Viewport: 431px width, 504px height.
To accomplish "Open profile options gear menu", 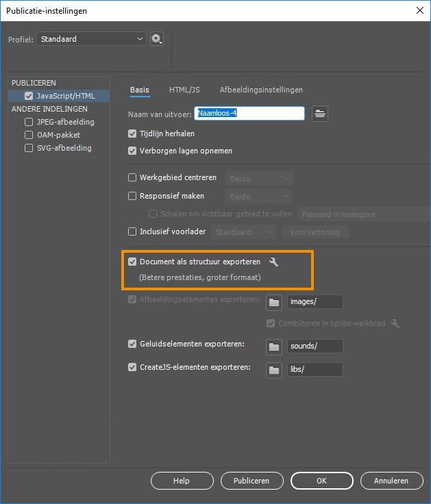I will (x=157, y=39).
